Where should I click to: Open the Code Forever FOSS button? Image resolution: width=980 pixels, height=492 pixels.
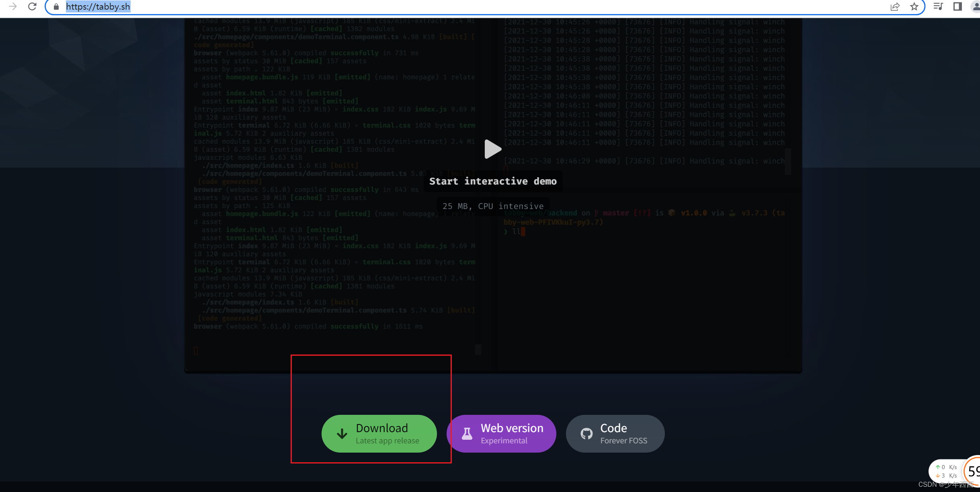(615, 433)
